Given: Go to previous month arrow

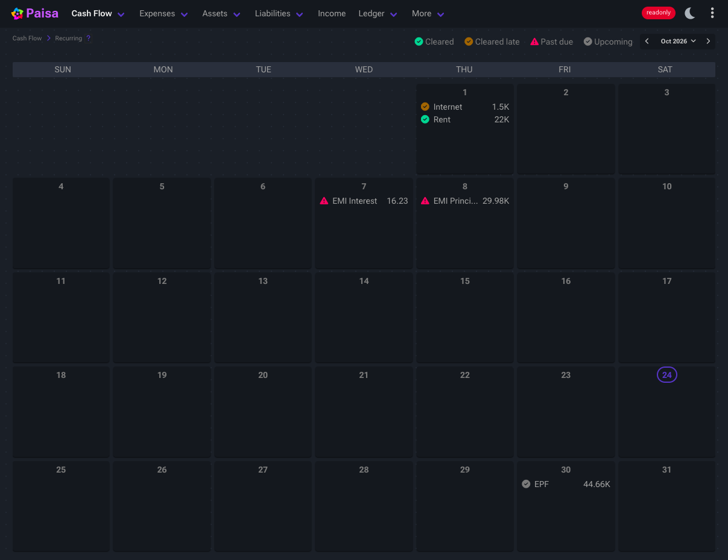Looking at the screenshot, I should pyautogui.click(x=647, y=42).
